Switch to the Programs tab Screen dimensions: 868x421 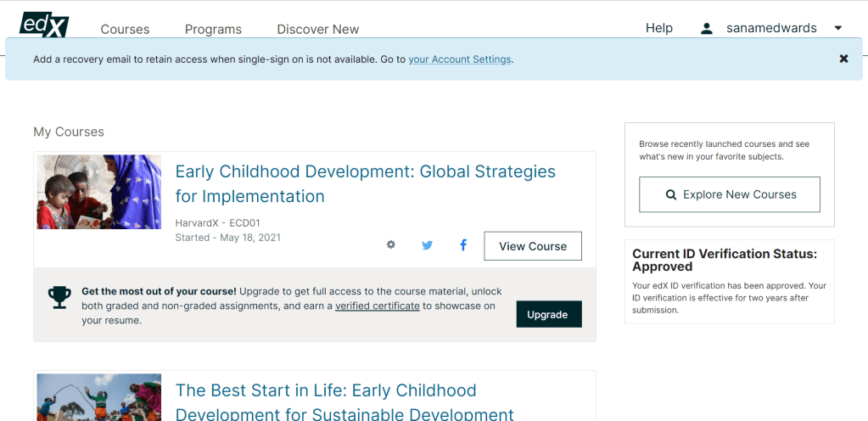(x=213, y=29)
